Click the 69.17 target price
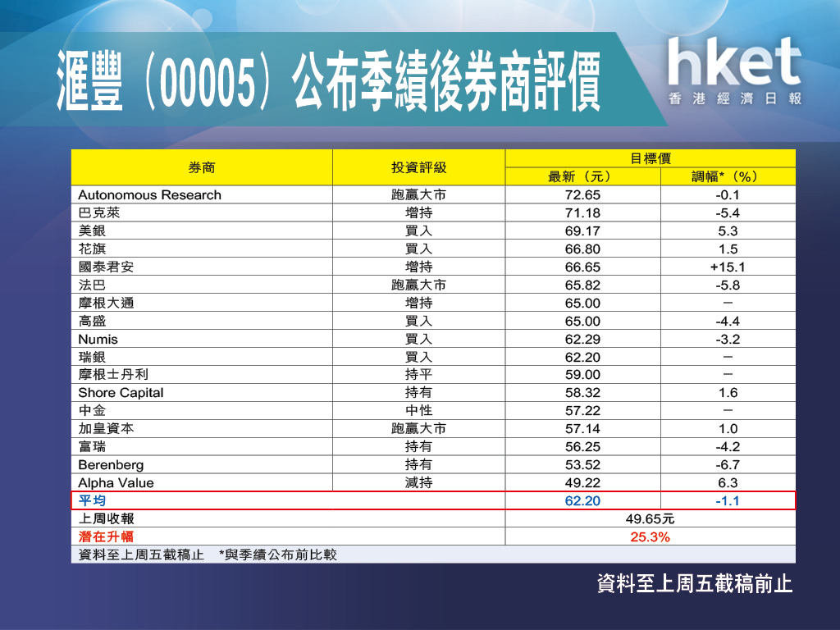The width and height of the screenshot is (840, 630). coord(582,231)
